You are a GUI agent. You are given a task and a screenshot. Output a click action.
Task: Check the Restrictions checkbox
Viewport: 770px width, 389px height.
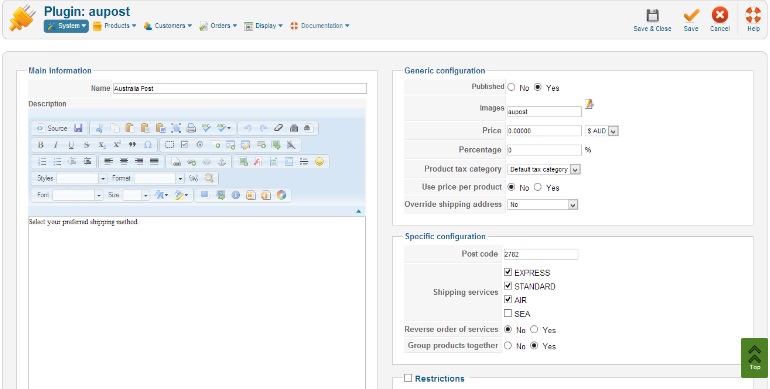click(408, 378)
